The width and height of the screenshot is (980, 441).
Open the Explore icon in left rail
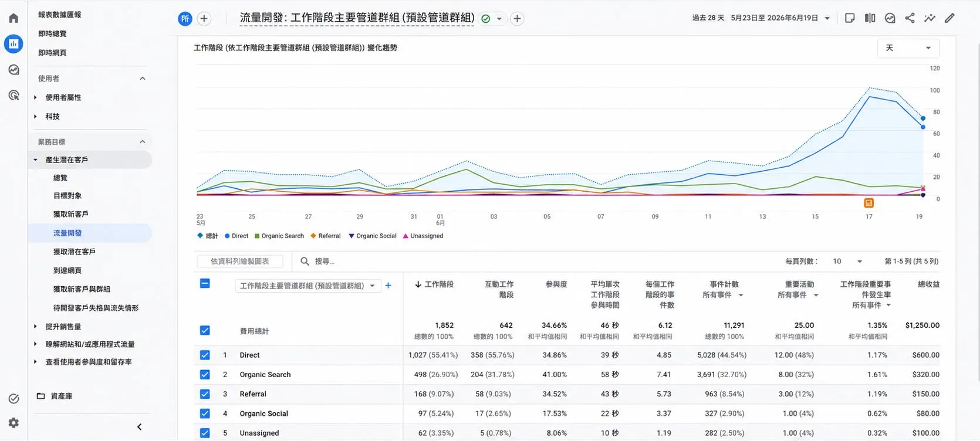(13, 70)
